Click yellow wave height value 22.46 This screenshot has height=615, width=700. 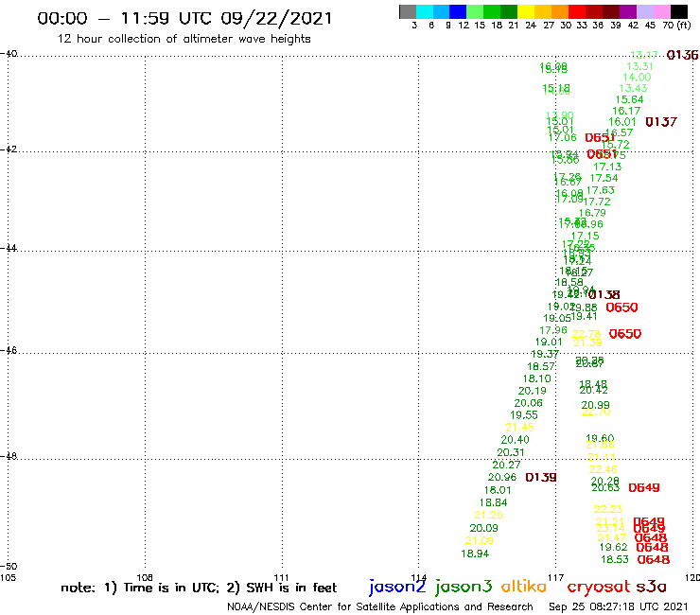click(603, 469)
